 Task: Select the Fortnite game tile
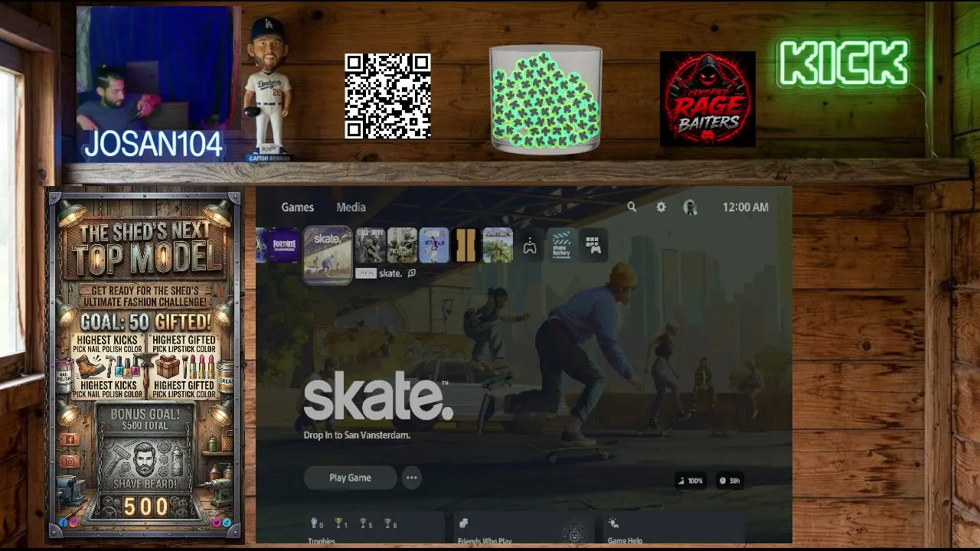283,245
